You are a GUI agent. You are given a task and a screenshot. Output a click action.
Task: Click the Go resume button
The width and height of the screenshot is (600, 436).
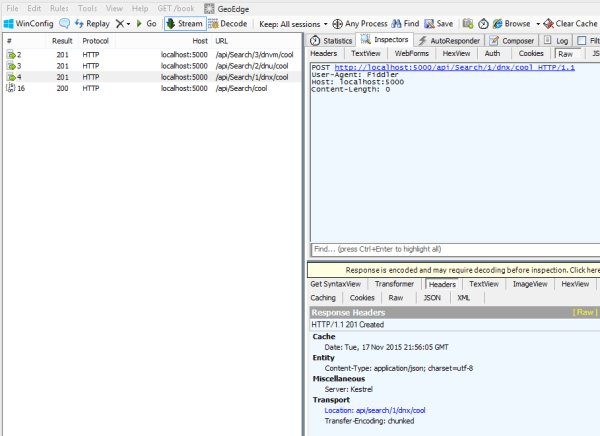coord(147,24)
